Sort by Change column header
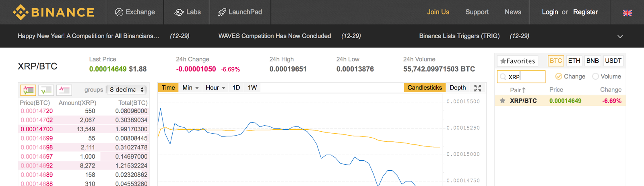 (x=611, y=90)
